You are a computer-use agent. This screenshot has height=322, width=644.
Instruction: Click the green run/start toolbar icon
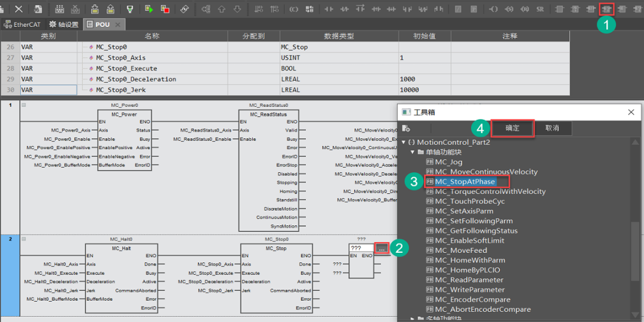149,9
